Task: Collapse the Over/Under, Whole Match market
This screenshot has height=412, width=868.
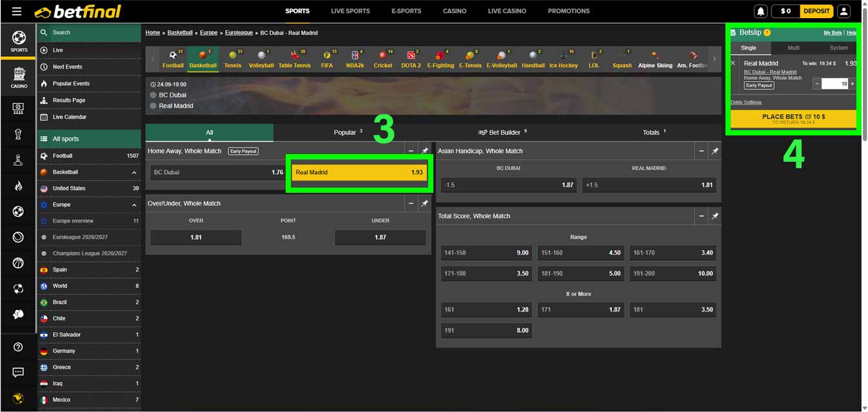Action: 411,203
